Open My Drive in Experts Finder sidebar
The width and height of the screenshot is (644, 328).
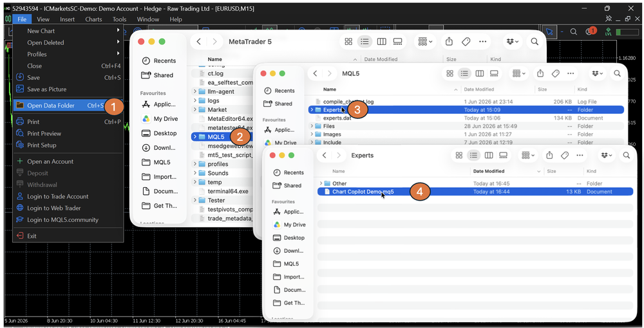[x=290, y=224]
